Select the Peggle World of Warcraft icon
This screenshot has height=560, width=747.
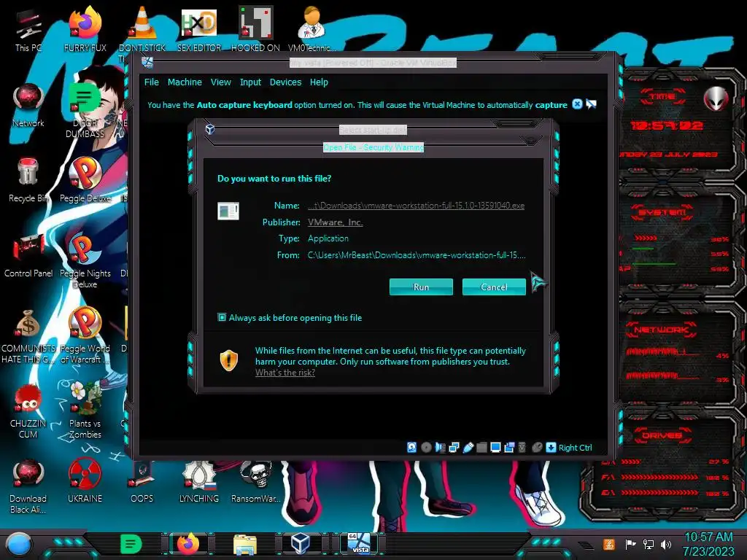pyautogui.click(x=85, y=335)
